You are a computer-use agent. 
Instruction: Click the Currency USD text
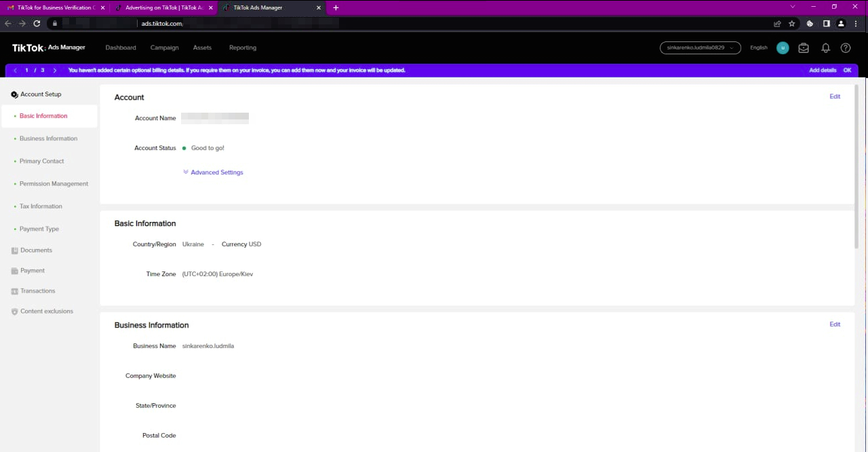241,244
